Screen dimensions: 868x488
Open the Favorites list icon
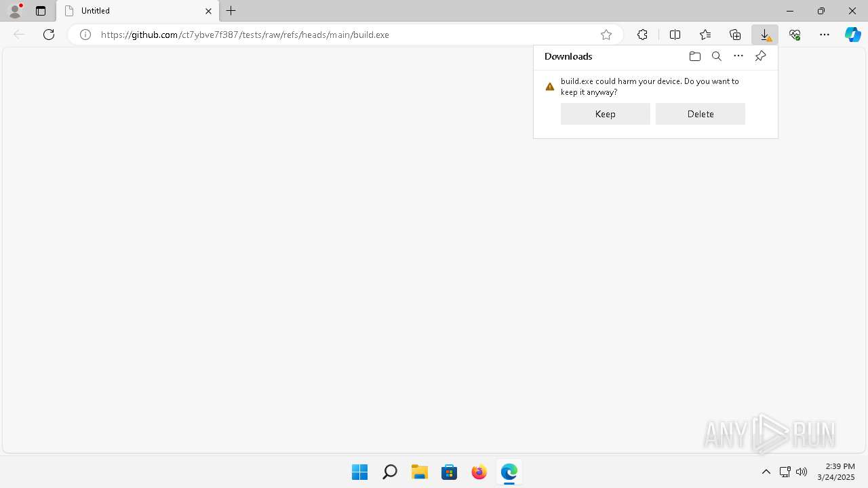(x=705, y=35)
